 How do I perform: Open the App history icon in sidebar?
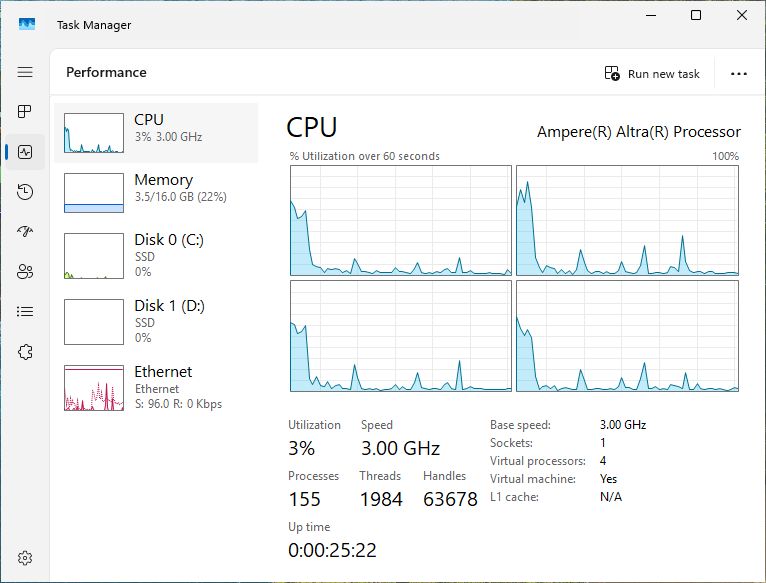26,192
